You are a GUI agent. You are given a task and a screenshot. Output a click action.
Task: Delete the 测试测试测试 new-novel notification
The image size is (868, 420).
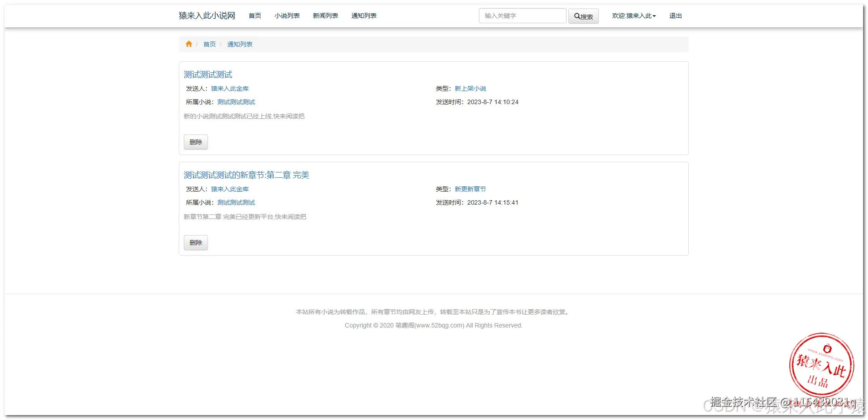coord(196,142)
